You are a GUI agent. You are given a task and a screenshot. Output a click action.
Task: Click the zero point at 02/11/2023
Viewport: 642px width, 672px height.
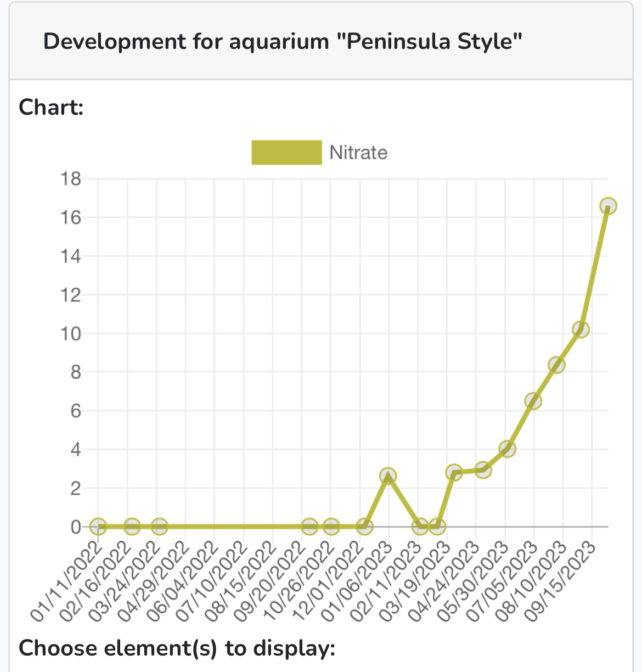pyautogui.click(x=420, y=527)
